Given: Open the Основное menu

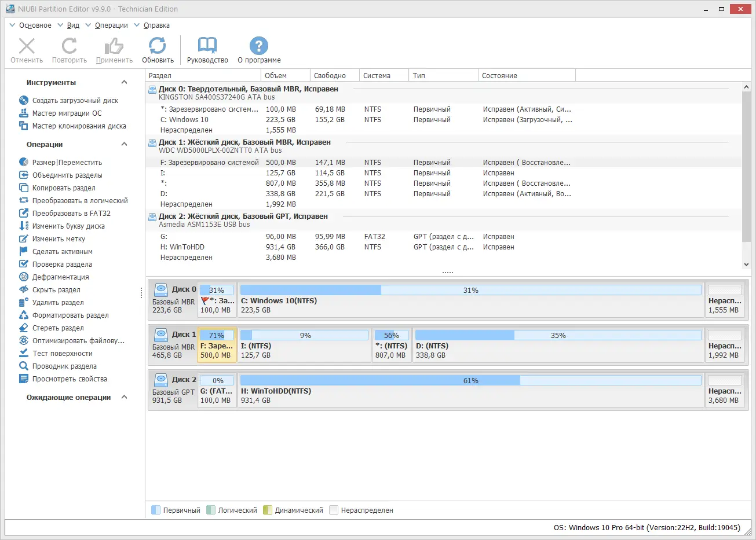Looking at the screenshot, I should [35, 25].
